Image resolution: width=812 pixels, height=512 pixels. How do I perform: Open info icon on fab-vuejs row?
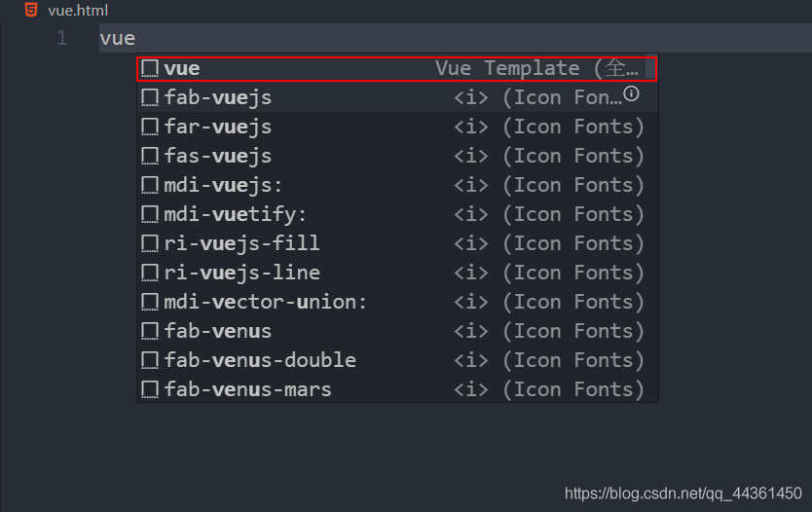[631, 94]
